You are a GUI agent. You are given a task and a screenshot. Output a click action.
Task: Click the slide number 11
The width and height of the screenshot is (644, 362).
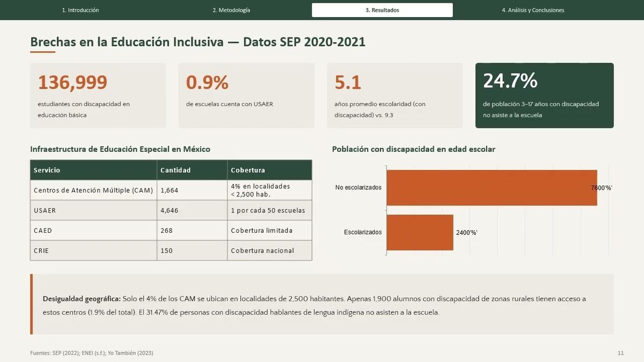(620, 353)
